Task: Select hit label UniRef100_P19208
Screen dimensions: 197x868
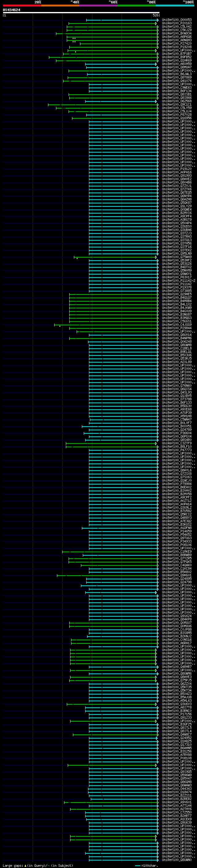Action: pos(177,47)
